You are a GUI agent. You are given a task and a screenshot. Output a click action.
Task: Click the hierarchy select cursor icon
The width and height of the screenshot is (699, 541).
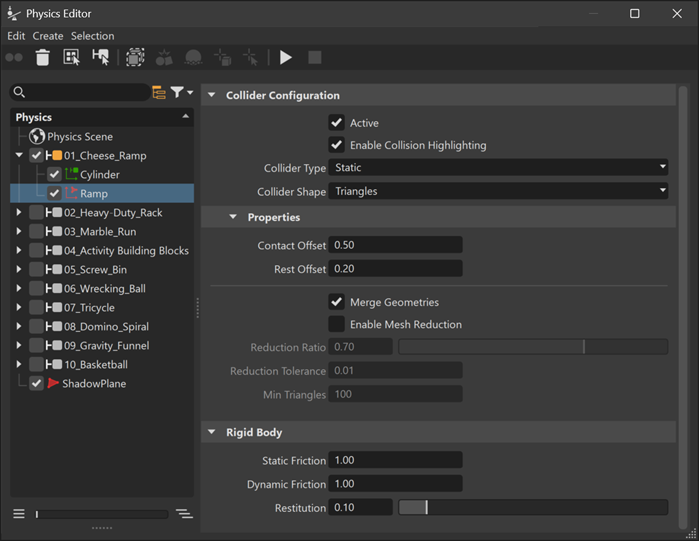point(100,57)
